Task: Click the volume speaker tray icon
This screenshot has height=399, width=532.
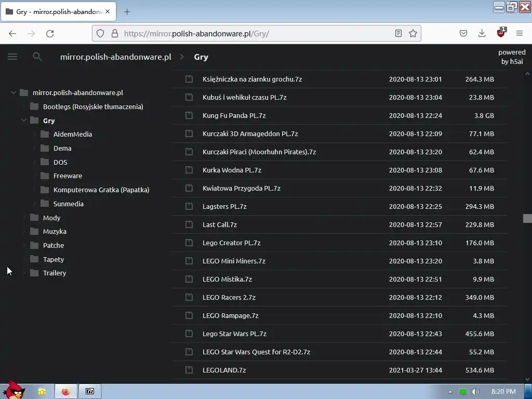Action: coord(475,392)
